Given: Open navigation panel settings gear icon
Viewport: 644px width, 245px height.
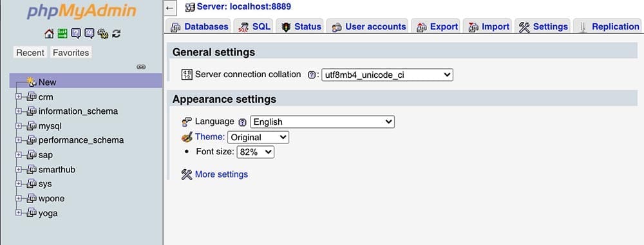Looking at the screenshot, I should pyautogui.click(x=102, y=33).
